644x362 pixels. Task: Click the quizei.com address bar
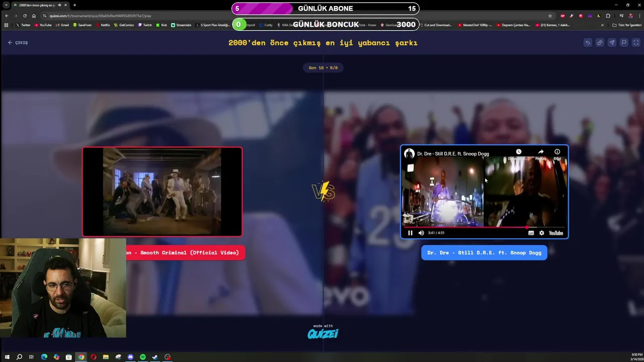[x=297, y=16]
